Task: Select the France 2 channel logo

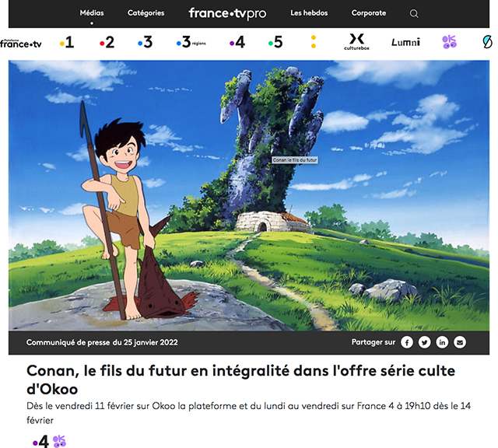Action: pyautogui.click(x=107, y=42)
